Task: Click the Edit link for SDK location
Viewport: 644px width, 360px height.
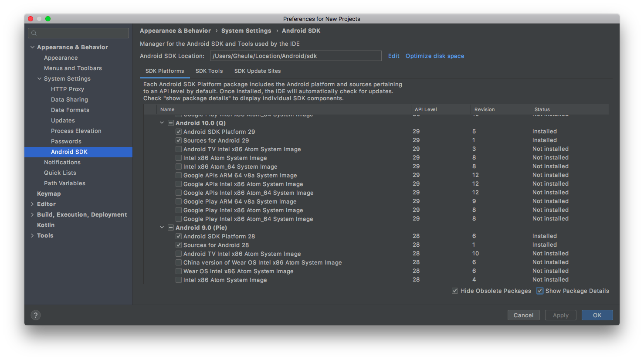Action: point(393,56)
